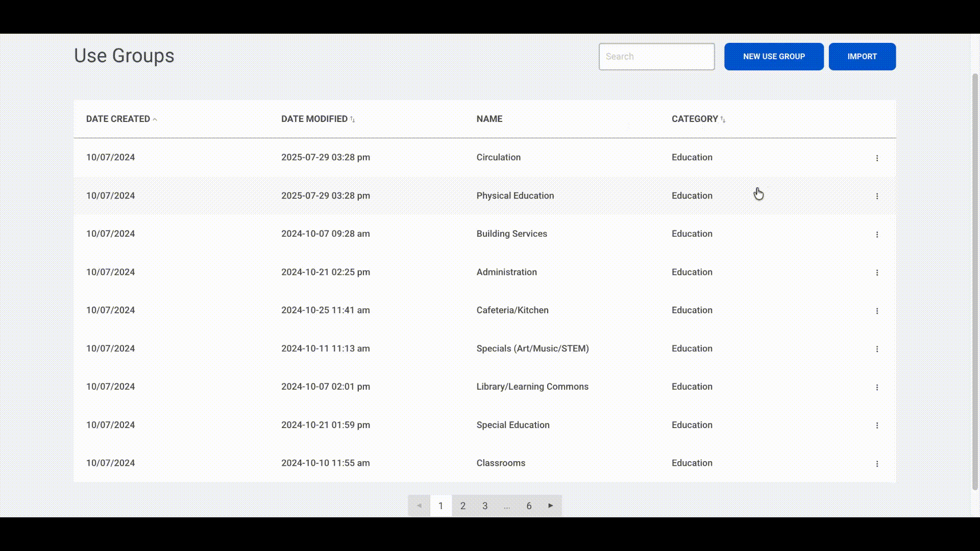Viewport: 980px width, 551px height.
Task: Click modified date 2024-10-07 02:01 pm
Action: [x=326, y=387]
